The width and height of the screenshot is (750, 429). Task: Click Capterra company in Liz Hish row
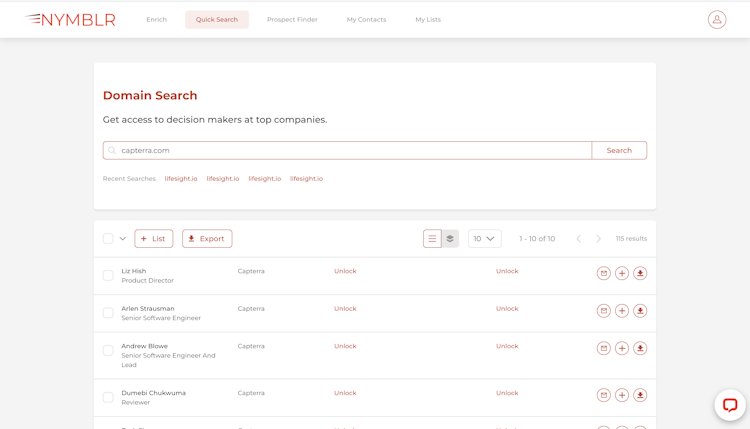click(251, 271)
